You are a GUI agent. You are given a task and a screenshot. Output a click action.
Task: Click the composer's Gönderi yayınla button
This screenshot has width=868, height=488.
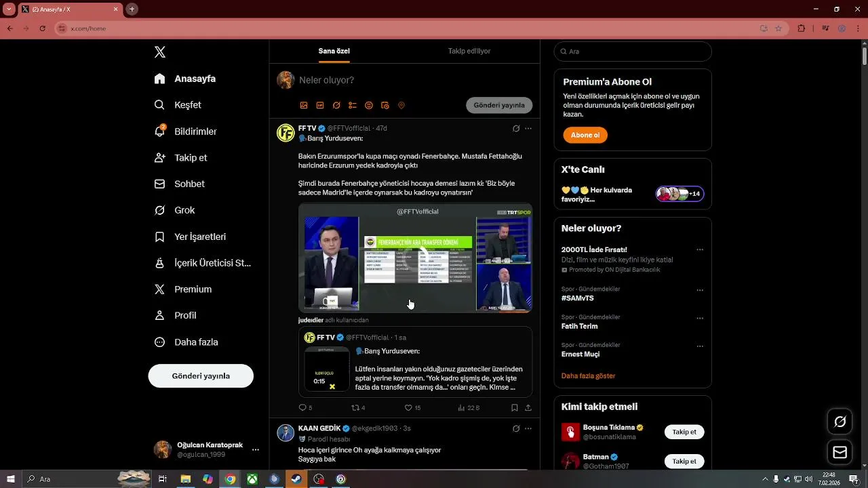(499, 105)
